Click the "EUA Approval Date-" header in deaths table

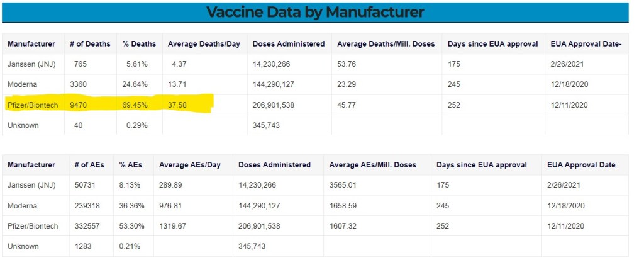tap(586, 44)
